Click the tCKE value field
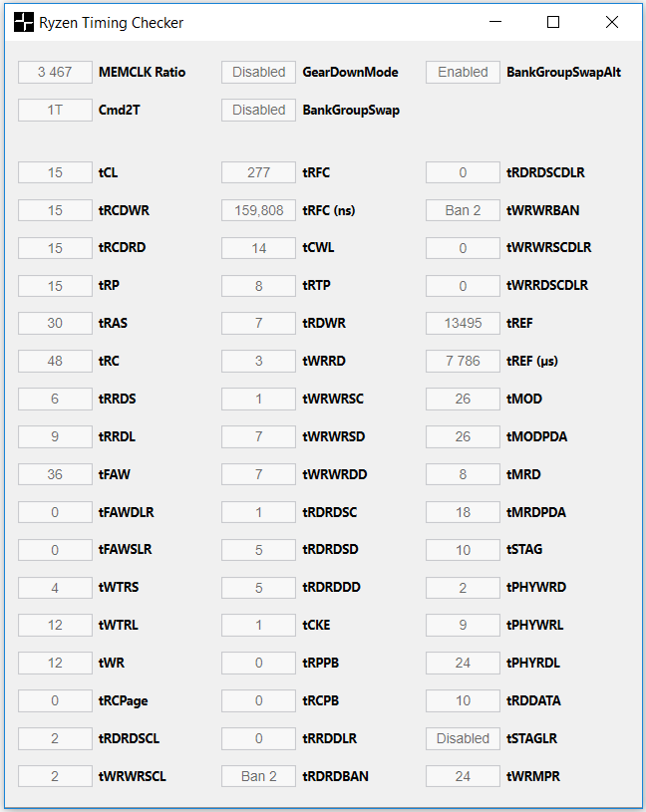 (259, 625)
